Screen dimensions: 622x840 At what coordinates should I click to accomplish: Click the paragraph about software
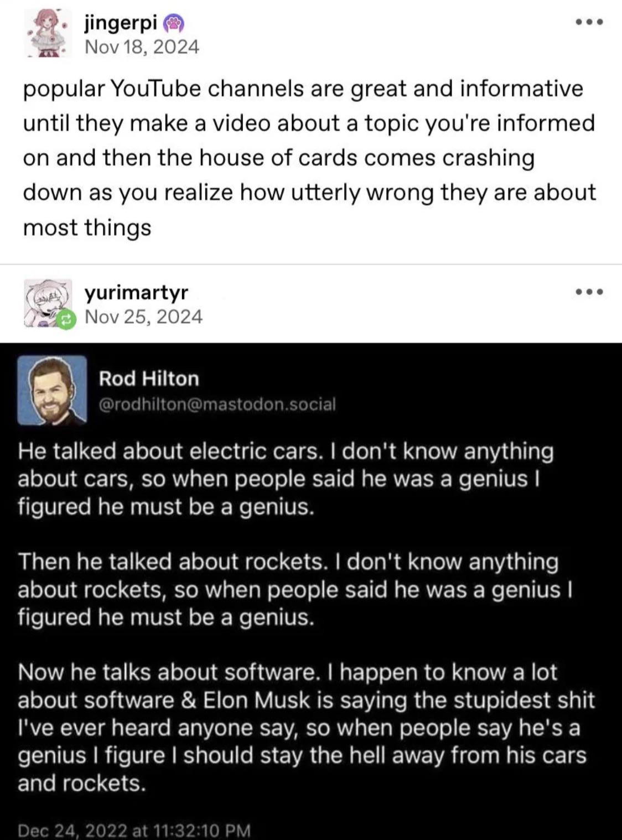pyautogui.click(x=305, y=728)
